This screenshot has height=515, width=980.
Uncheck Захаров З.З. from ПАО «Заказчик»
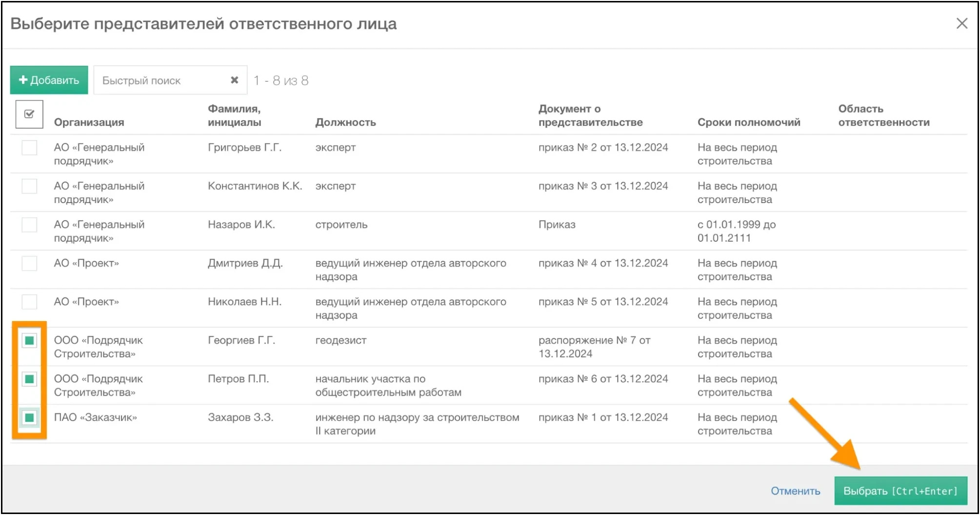(x=30, y=417)
